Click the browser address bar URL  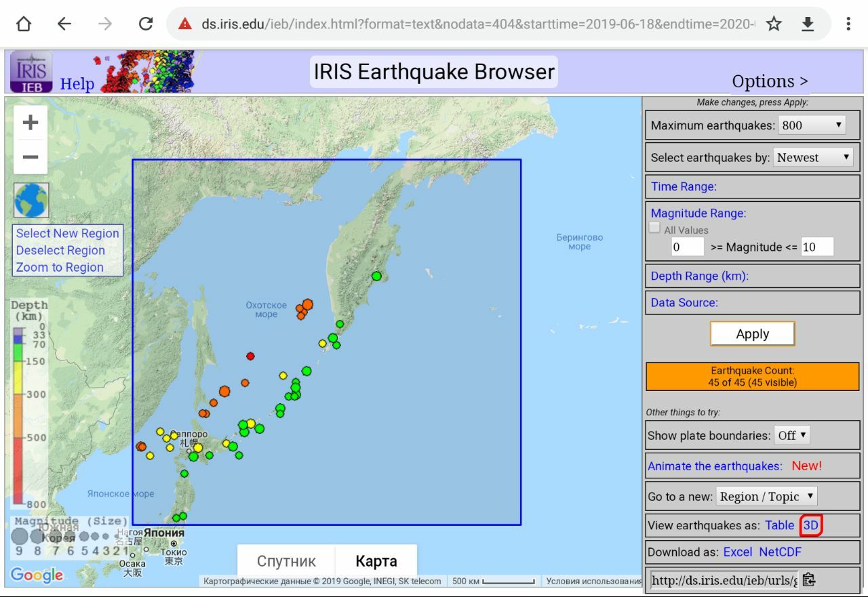[478, 24]
